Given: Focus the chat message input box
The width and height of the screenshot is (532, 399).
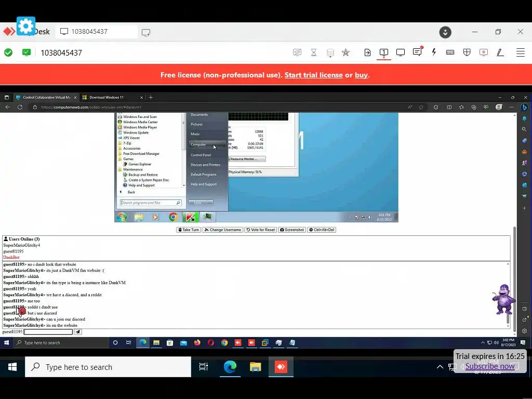Looking at the screenshot, I should pos(48,332).
